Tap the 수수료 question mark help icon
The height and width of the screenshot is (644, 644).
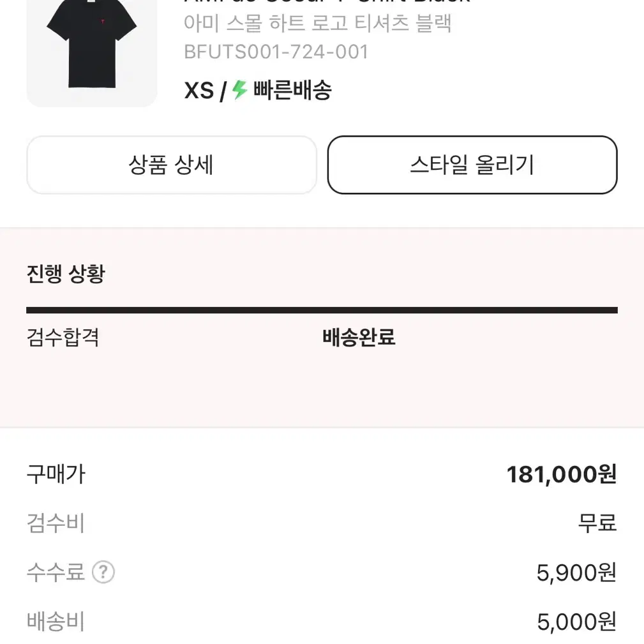(x=103, y=572)
